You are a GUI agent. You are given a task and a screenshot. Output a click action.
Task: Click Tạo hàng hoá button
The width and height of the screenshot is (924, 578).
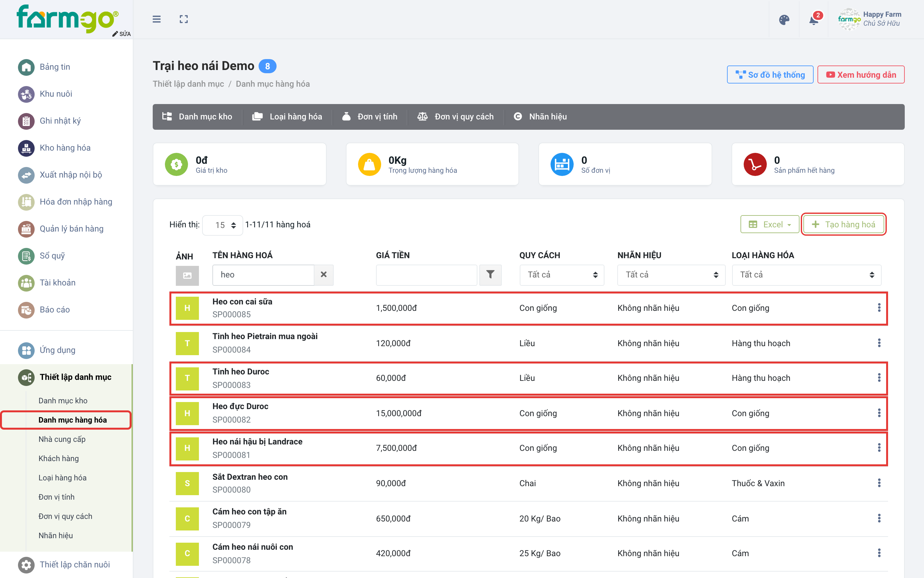(843, 224)
